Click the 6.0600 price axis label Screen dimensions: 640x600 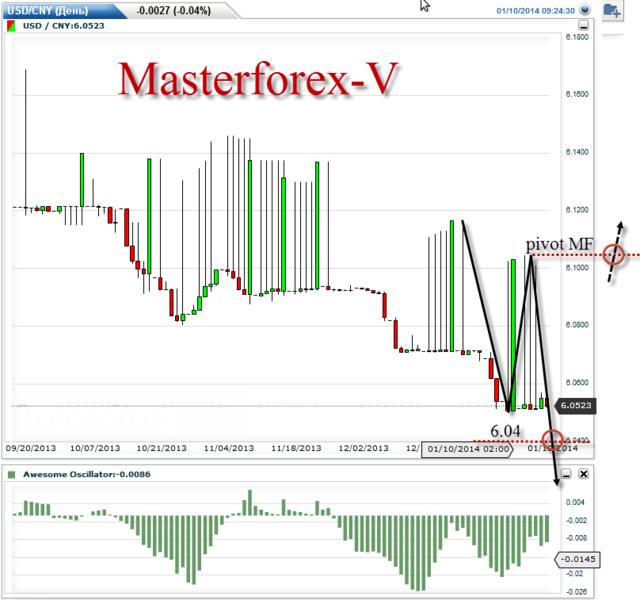coord(577,382)
